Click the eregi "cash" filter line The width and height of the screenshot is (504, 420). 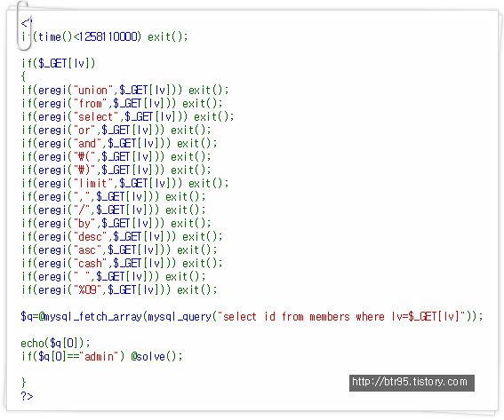click(122, 264)
